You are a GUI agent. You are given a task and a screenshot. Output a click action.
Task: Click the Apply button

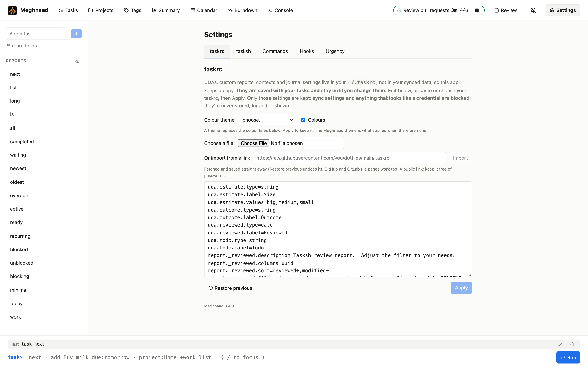point(461,288)
